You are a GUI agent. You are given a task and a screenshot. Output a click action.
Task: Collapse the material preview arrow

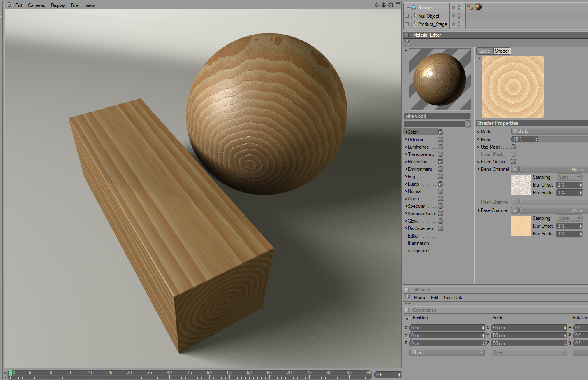406,51
